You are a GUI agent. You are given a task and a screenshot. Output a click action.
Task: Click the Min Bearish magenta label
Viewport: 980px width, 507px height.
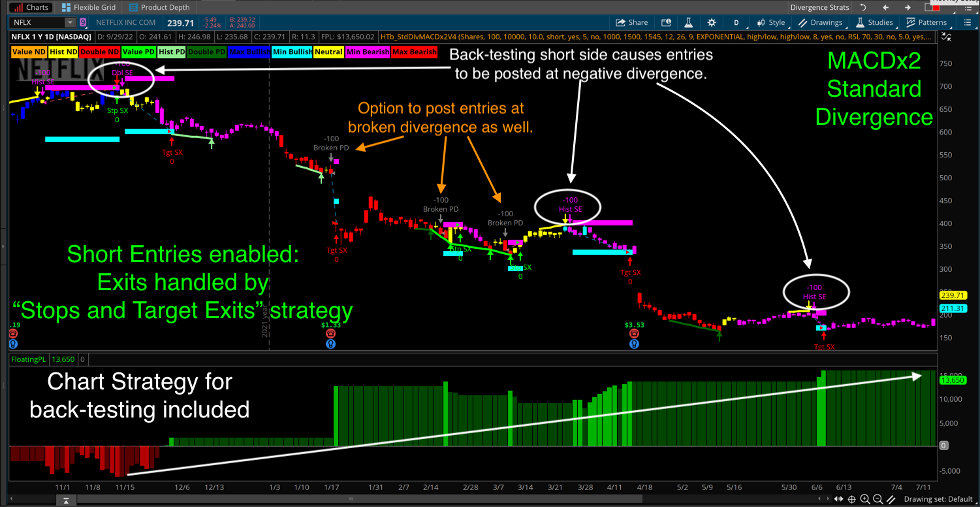coord(368,52)
